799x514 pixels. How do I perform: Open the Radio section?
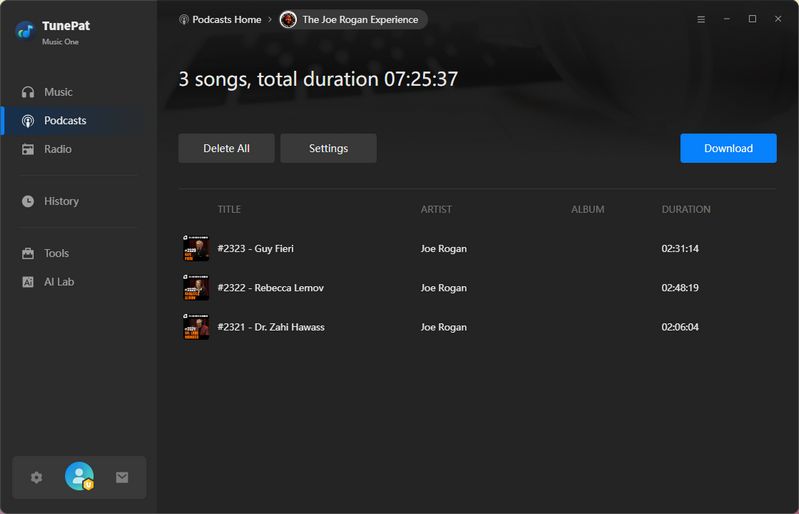tap(57, 149)
